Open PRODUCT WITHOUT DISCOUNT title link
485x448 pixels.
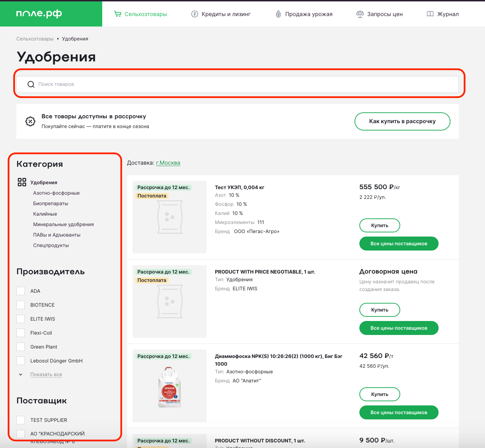tap(260, 441)
